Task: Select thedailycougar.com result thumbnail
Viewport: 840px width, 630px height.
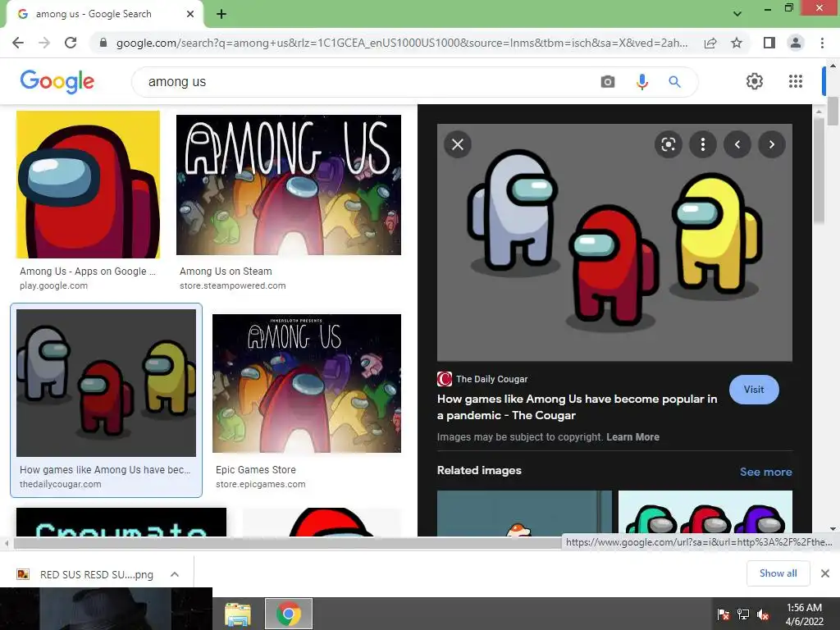Action: pos(106,382)
